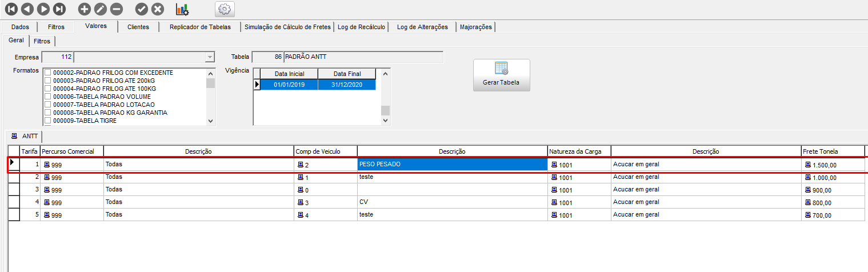This screenshot has height=272, width=868.
Task: Jump to the last record
Action: pyautogui.click(x=59, y=9)
